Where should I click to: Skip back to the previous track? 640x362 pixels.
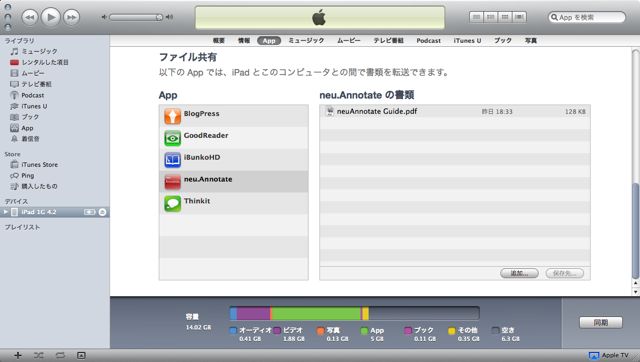29,17
